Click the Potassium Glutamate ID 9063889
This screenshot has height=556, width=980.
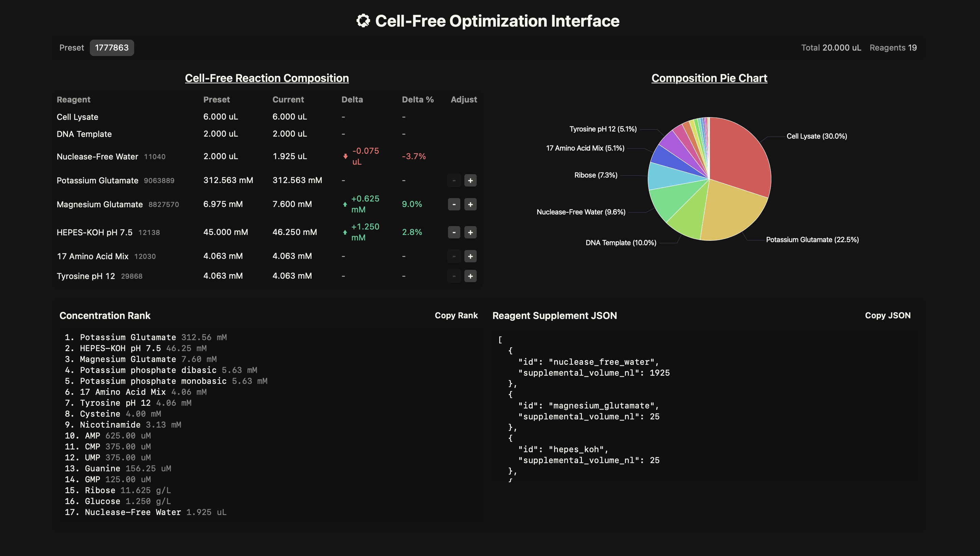pyautogui.click(x=159, y=181)
